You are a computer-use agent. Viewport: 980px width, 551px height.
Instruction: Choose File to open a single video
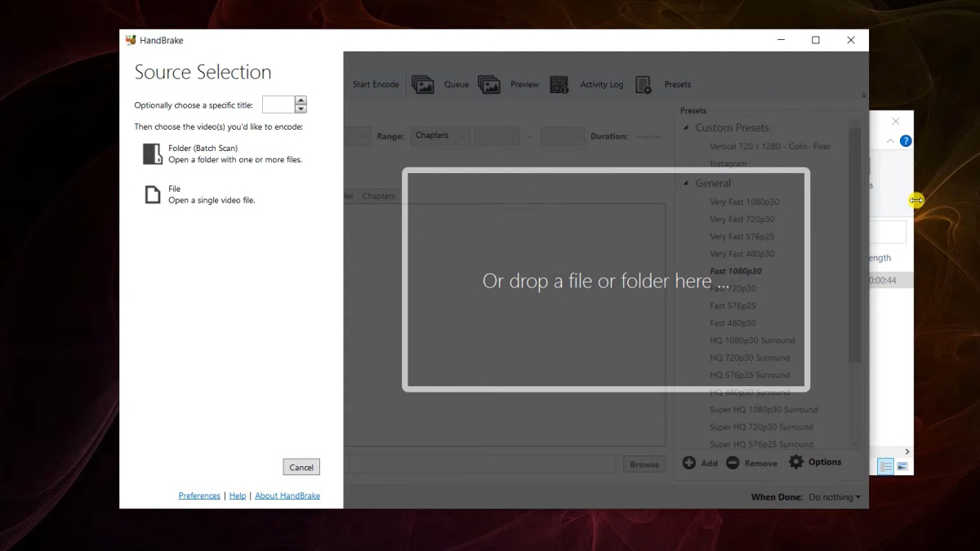199,194
